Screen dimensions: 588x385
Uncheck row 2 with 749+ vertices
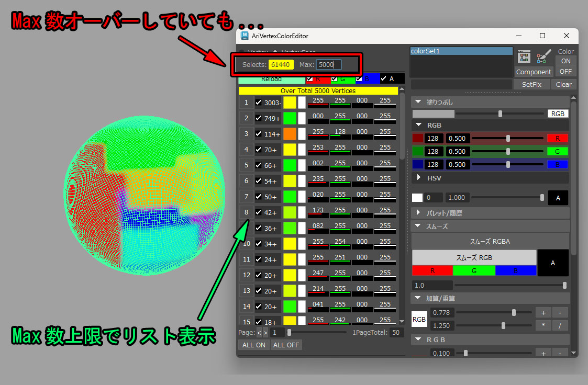pos(258,118)
